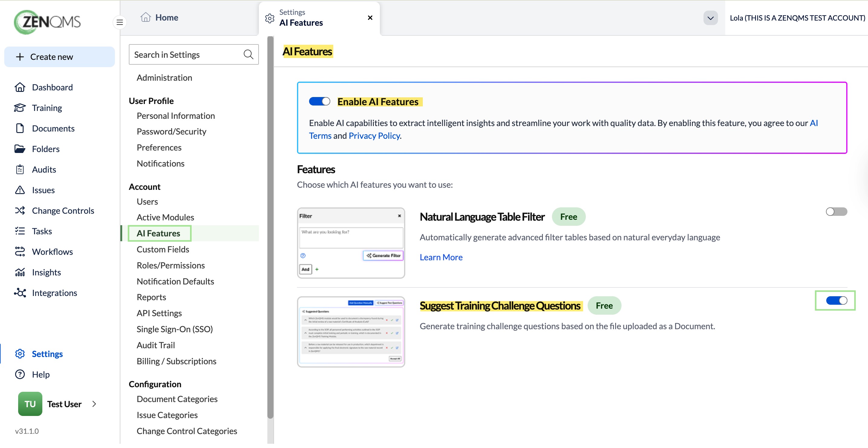Screen dimensions: 868x448
Task: Enable the Natural Language Table Filter toggle
Action: [836, 212]
